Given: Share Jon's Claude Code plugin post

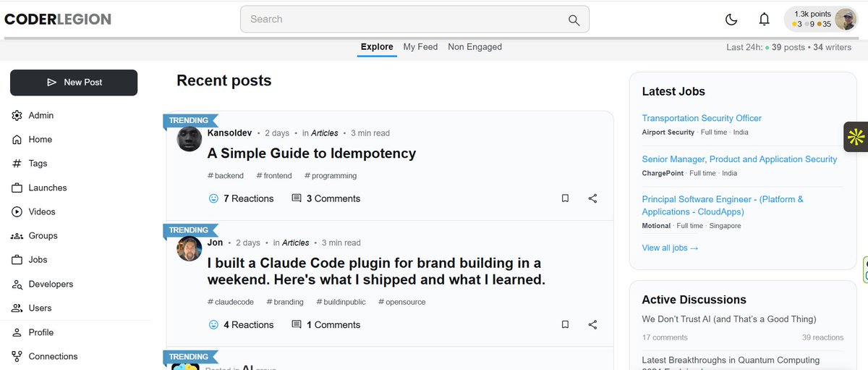Looking at the screenshot, I should 592,325.
